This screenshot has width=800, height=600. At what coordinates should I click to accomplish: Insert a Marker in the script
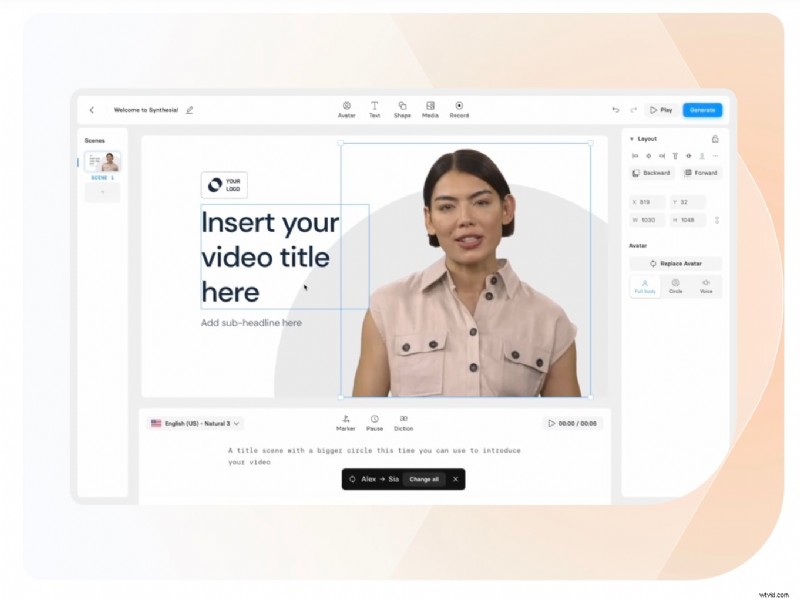(x=346, y=423)
